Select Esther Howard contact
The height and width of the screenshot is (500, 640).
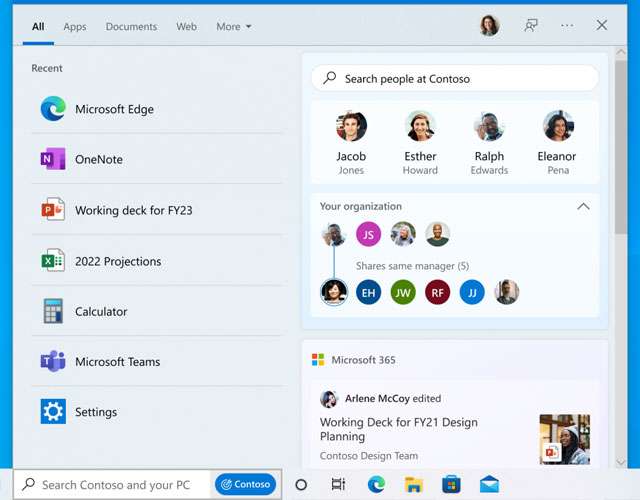[420, 143]
